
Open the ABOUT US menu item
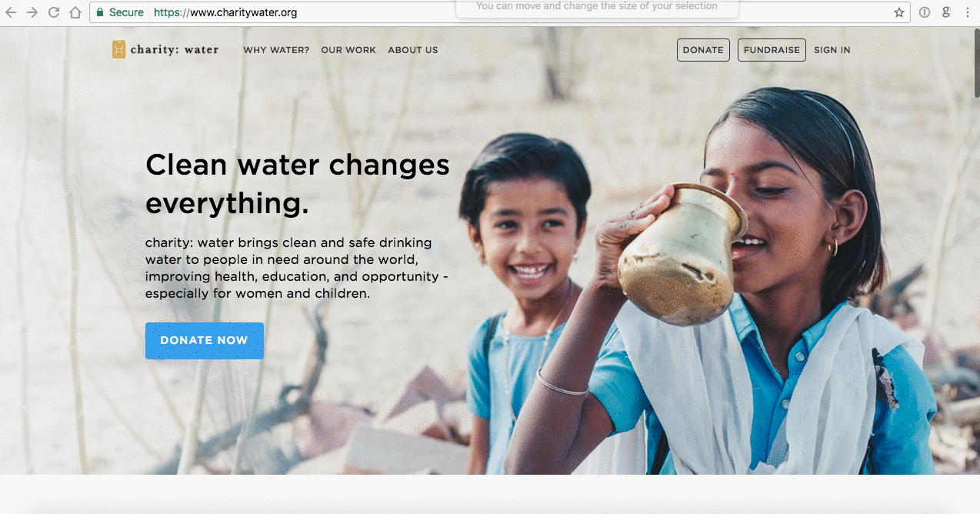pos(413,50)
